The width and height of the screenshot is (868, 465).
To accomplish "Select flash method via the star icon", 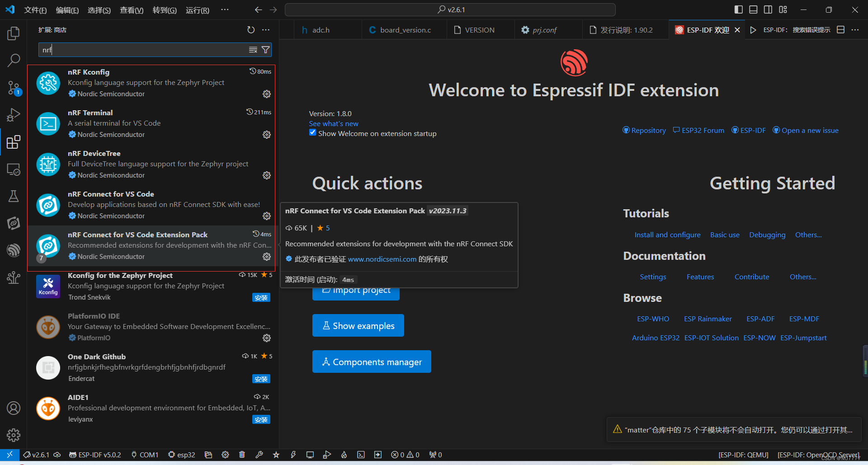I will pos(276,455).
